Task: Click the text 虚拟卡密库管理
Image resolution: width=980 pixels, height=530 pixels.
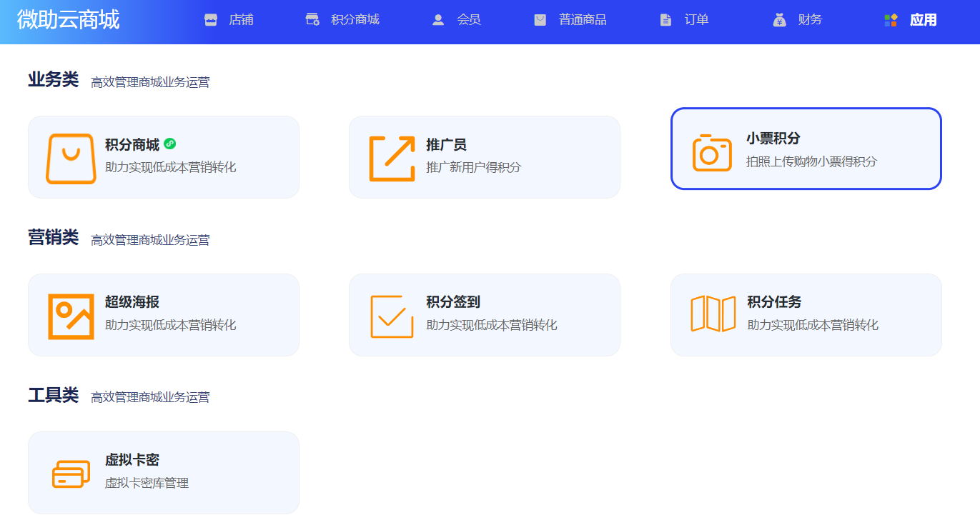Action: tap(147, 483)
